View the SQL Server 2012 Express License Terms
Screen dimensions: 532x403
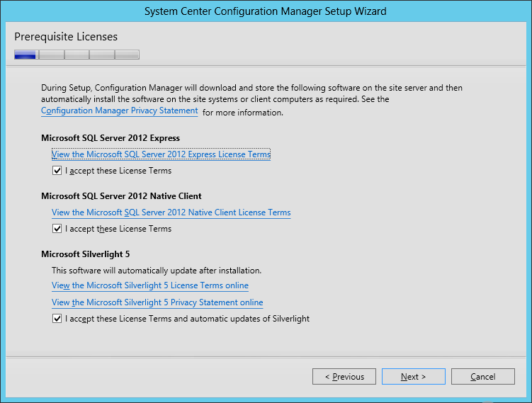[x=161, y=154]
